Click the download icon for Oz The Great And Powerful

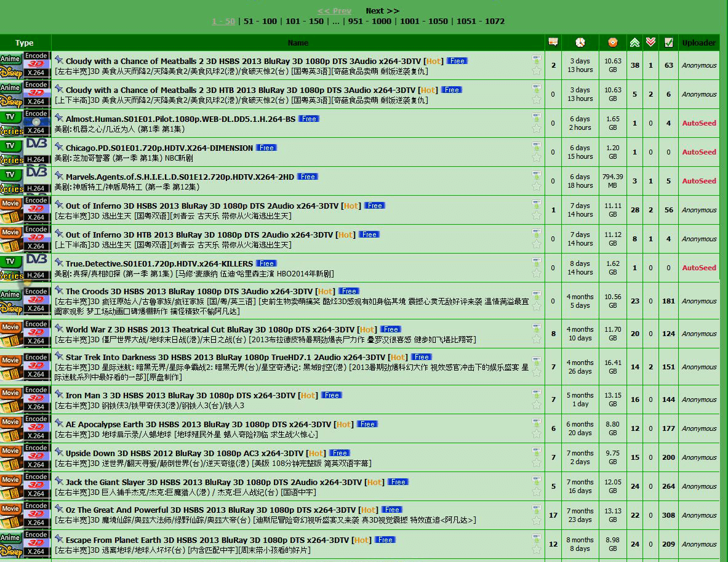[x=536, y=510]
